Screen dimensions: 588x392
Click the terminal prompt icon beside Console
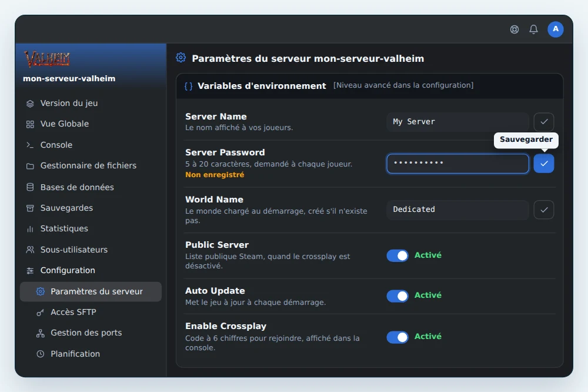[30, 145]
